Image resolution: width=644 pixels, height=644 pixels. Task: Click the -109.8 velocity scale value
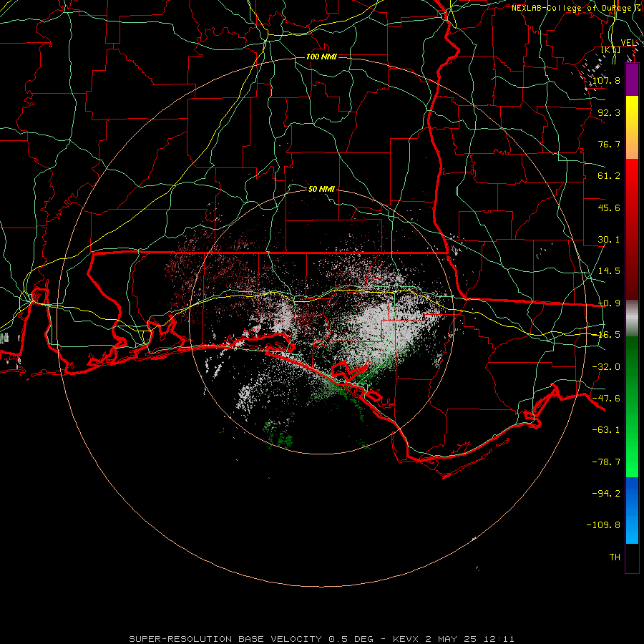coord(603,525)
